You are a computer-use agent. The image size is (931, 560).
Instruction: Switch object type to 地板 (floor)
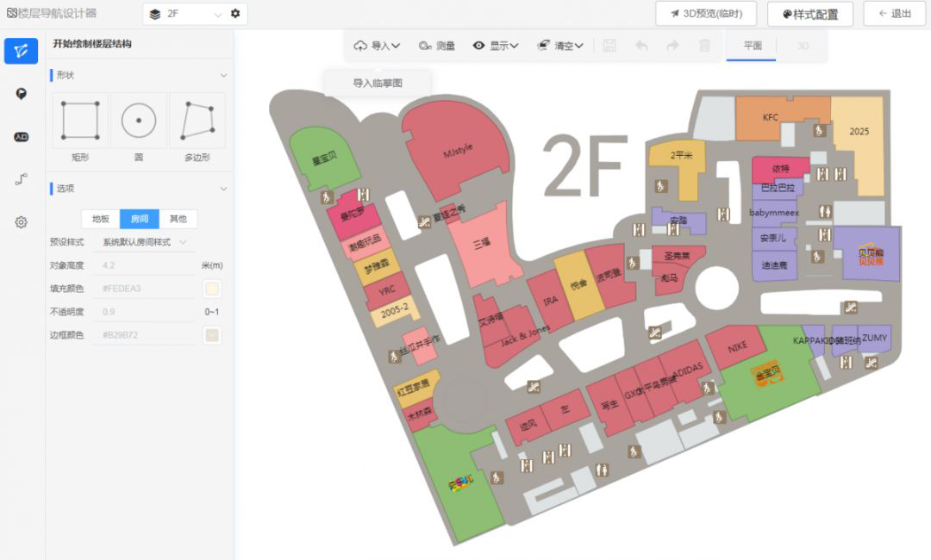tap(101, 219)
